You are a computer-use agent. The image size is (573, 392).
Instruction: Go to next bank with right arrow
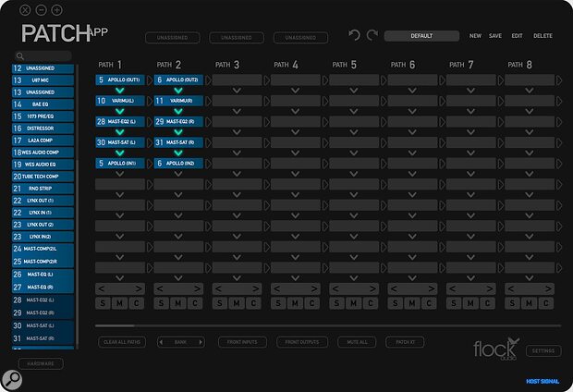click(201, 342)
